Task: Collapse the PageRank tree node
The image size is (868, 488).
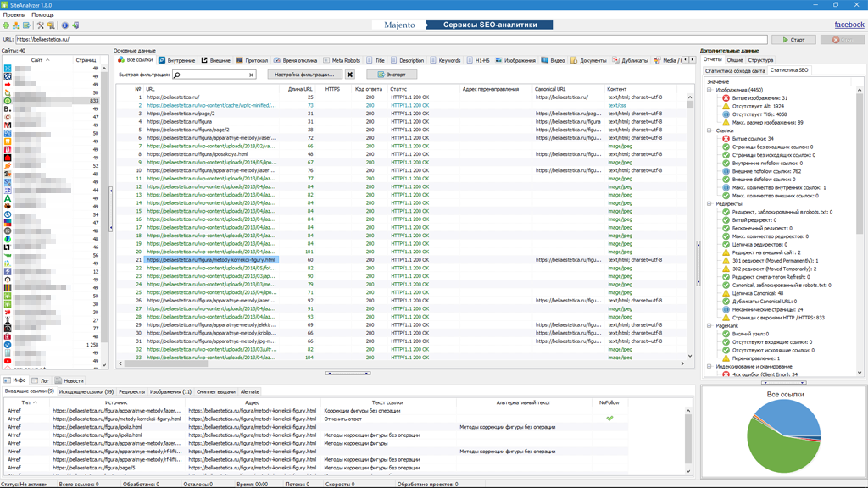Action: point(709,326)
